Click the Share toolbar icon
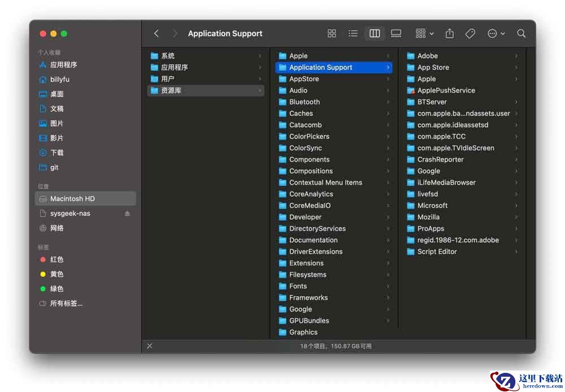565x392 pixels. pos(449,33)
